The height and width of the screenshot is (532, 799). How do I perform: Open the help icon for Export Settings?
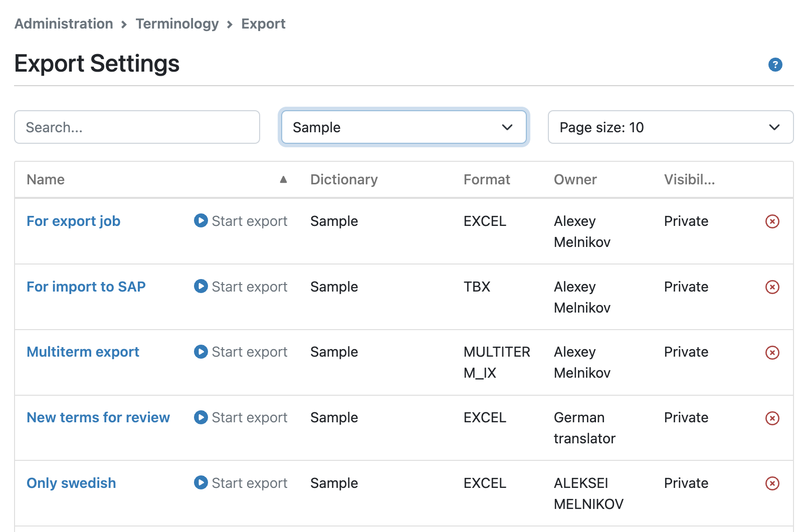[775, 65]
